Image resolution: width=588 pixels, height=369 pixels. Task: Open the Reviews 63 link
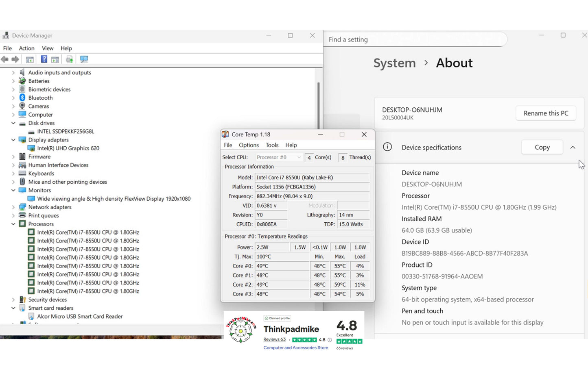[274, 340]
